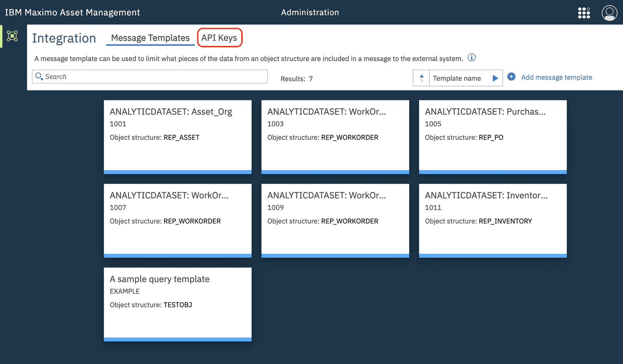Open template 1005 with REP_PO structure

coord(492,136)
